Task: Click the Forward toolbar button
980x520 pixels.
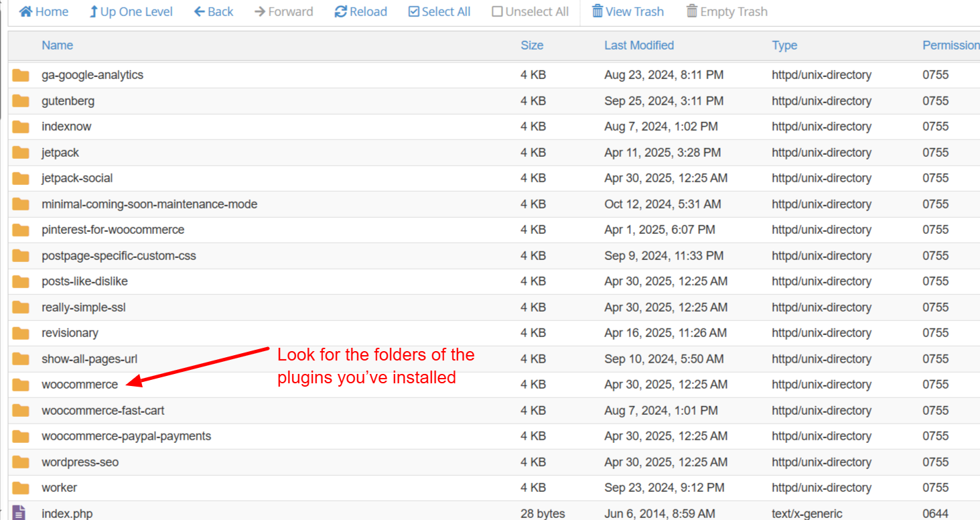Action: (x=284, y=11)
